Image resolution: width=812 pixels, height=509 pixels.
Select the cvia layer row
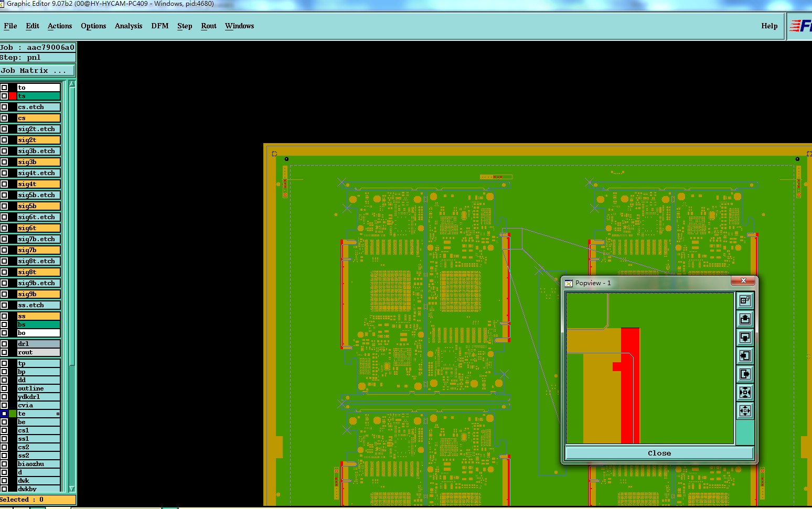coord(39,405)
